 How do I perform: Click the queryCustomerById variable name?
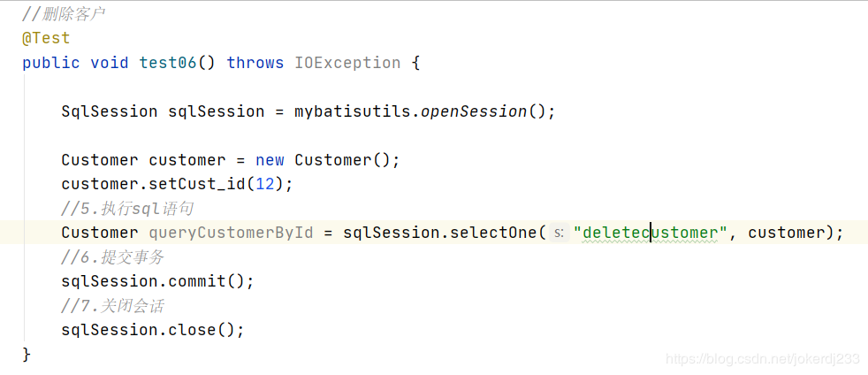(x=231, y=233)
